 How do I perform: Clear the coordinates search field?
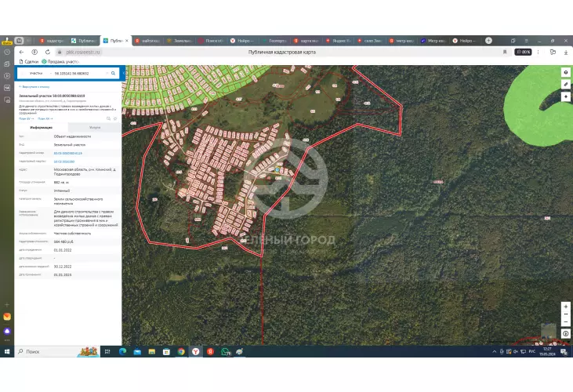[107, 74]
